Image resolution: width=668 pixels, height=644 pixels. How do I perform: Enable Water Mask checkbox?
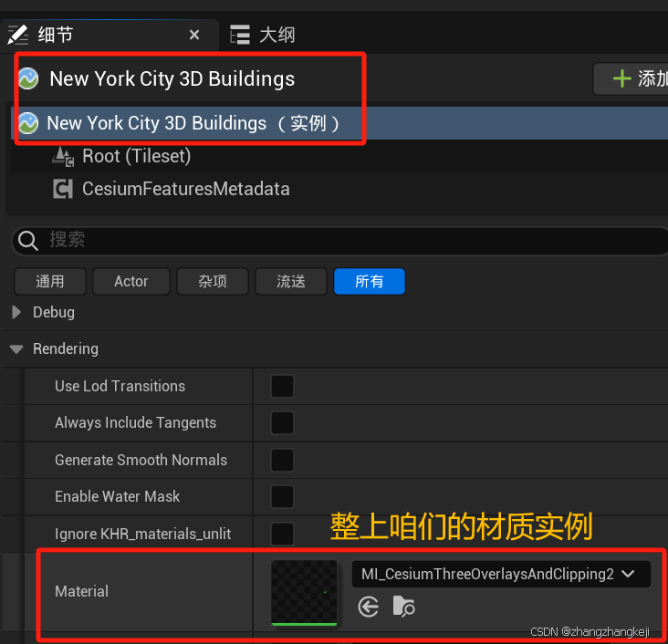coord(282,496)
